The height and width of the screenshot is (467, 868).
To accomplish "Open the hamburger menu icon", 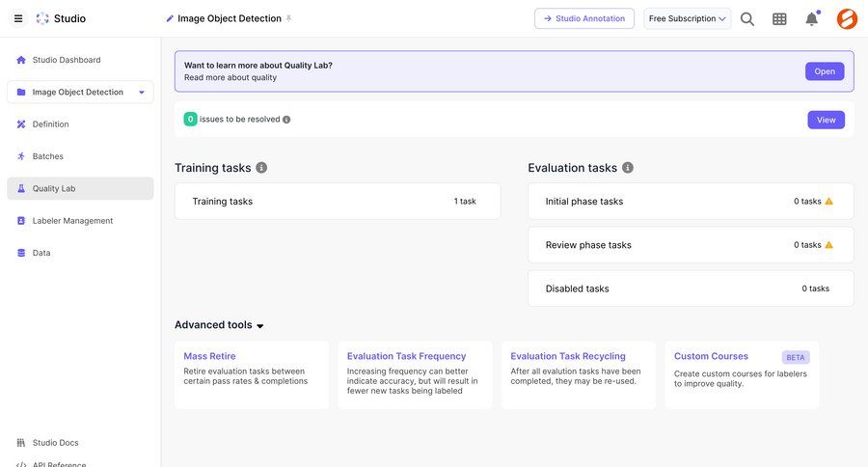I will pyautogui.click(x=18, y=18).
